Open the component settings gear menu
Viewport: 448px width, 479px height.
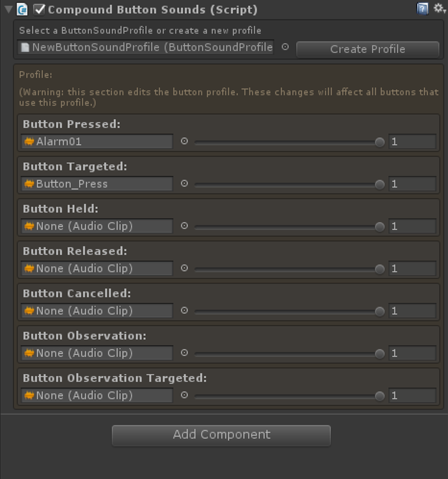click(x=439, y=8)
